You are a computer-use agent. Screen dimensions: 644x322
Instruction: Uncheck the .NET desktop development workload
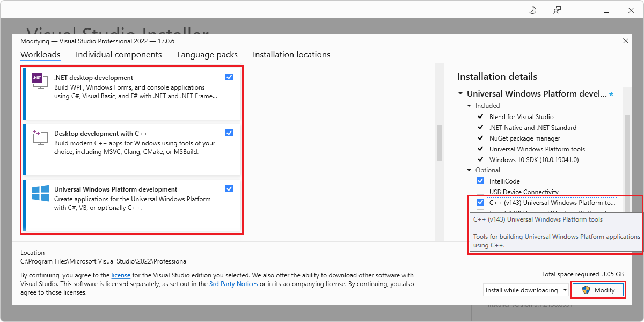point(229,77)
